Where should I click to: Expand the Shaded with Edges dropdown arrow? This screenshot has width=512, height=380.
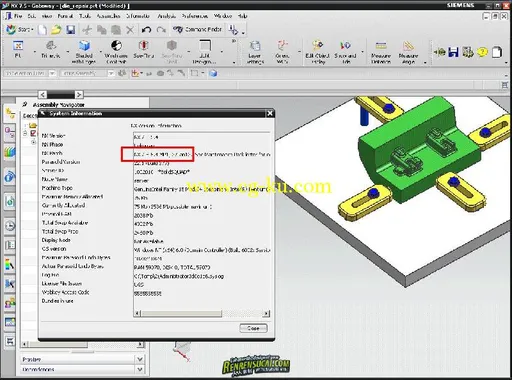[100, 52]
